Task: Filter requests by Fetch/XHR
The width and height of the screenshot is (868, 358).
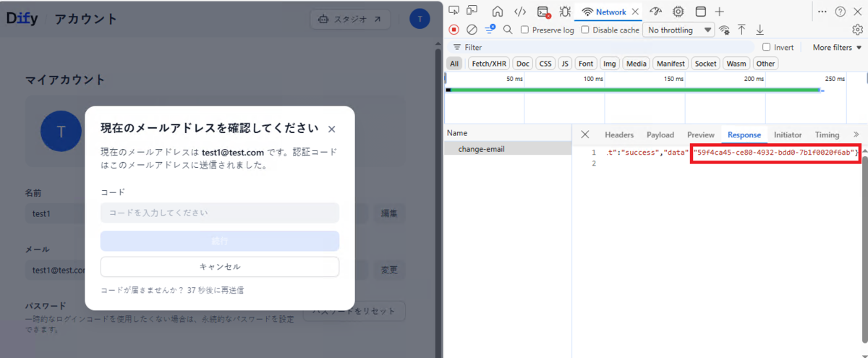Action: pyautogui.click(x=490, y=64)
